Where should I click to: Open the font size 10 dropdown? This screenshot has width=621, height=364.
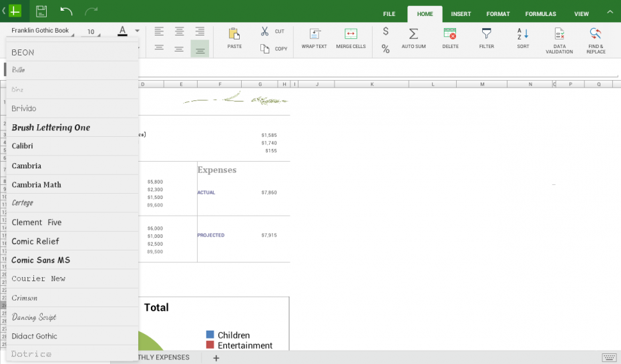point(91,31)
